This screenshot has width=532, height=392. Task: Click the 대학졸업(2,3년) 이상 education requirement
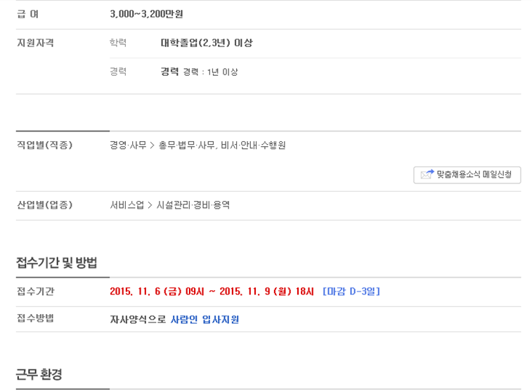[207, 43]
